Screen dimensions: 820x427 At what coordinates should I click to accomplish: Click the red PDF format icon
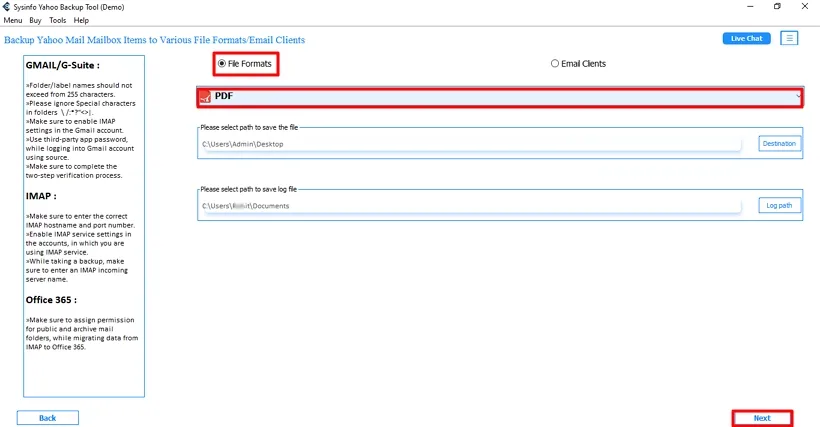(206, 97)
